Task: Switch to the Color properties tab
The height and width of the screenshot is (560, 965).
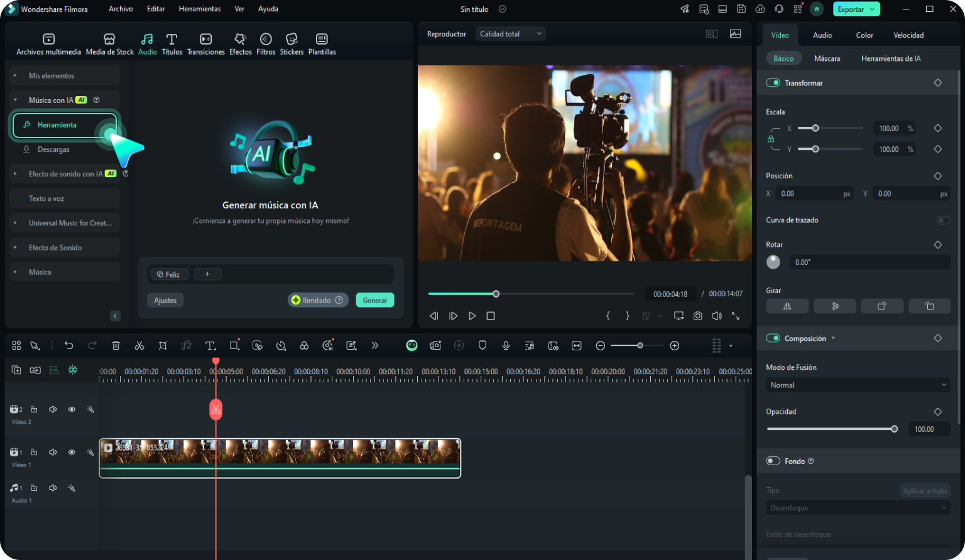Action: [x=864, y=35]
